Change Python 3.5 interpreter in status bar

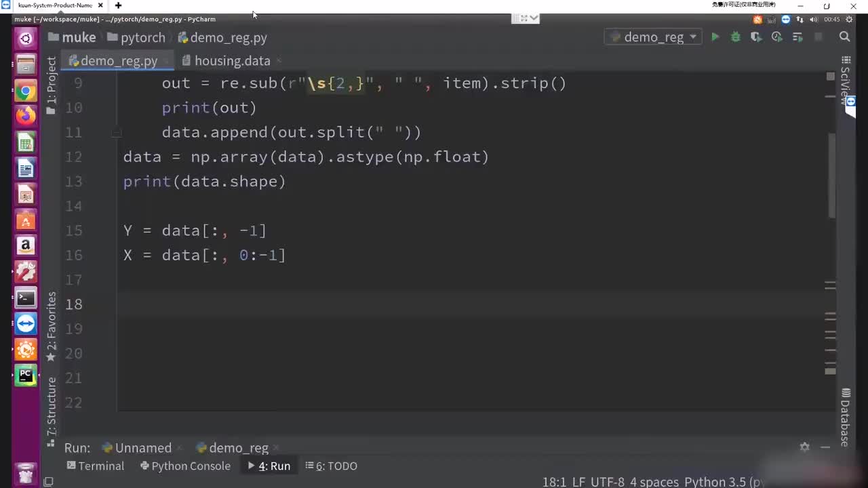(x=724, y=482)
